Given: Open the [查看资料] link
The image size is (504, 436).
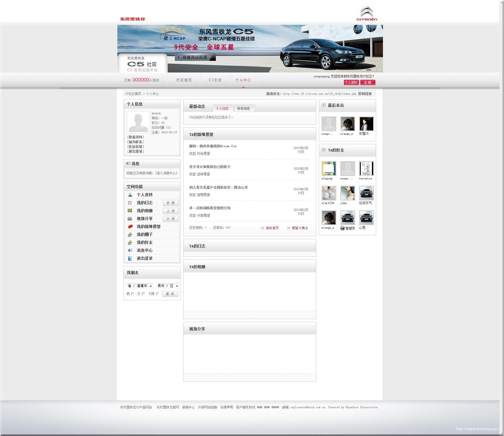Looking at the screenshot, I should coord(136,137).
